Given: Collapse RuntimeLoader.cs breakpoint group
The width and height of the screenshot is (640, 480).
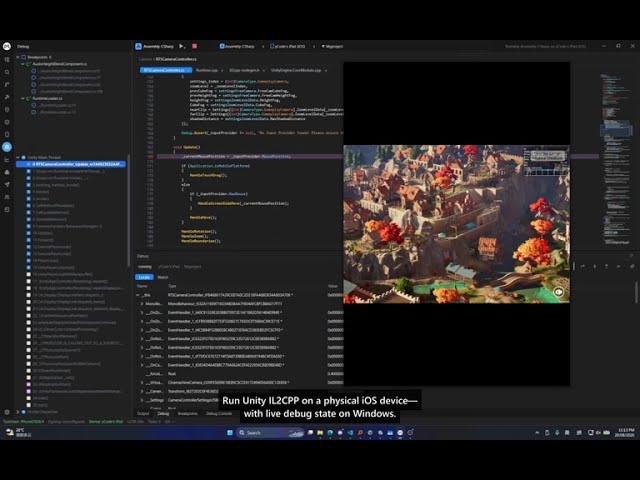Looking at the screenshot, I should coord(23,98).
